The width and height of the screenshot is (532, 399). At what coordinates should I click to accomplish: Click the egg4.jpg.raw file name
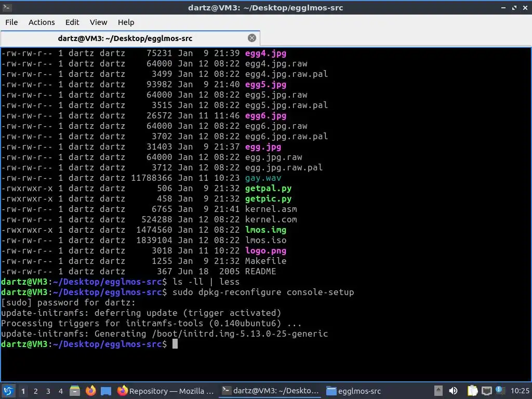(276, 64)
